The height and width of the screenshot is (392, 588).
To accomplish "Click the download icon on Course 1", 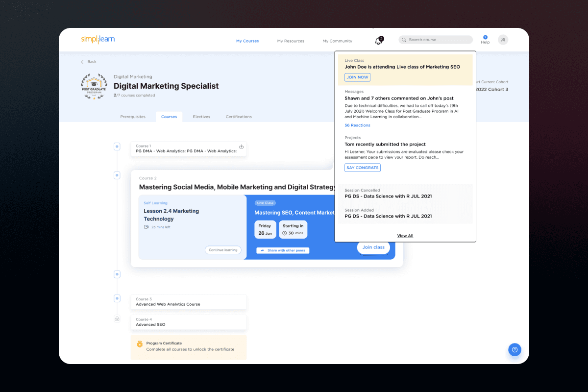I will point(241,147).
